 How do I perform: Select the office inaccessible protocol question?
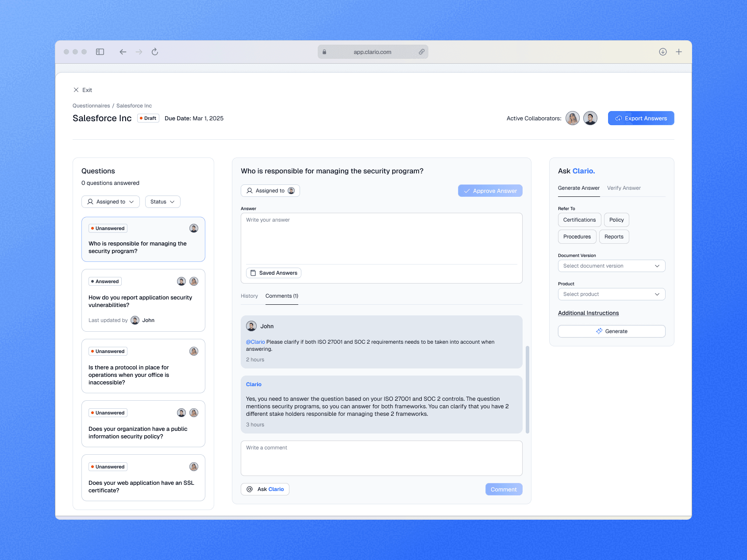pyautogui.click(x=143, y=366)
